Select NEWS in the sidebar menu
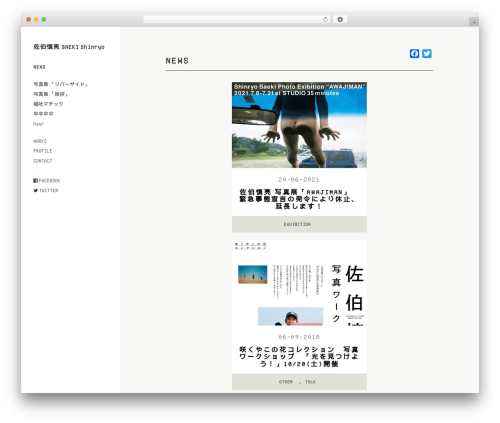This screenshot has width=500, height=423. coord(39,67)
